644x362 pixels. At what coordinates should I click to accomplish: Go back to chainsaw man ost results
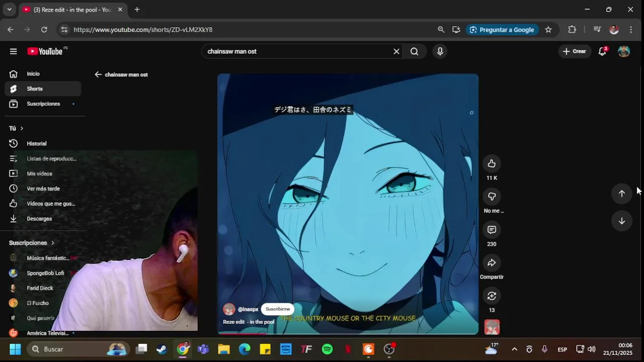point(98,74)
